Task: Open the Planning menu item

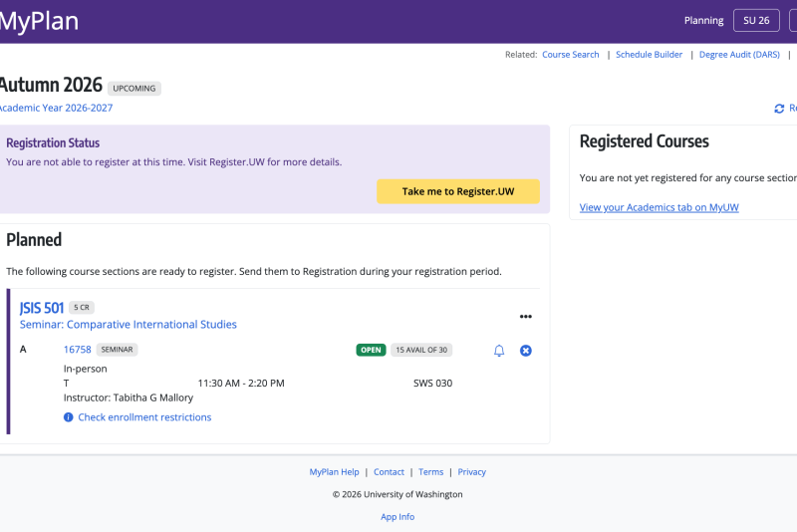Action: 704,20
